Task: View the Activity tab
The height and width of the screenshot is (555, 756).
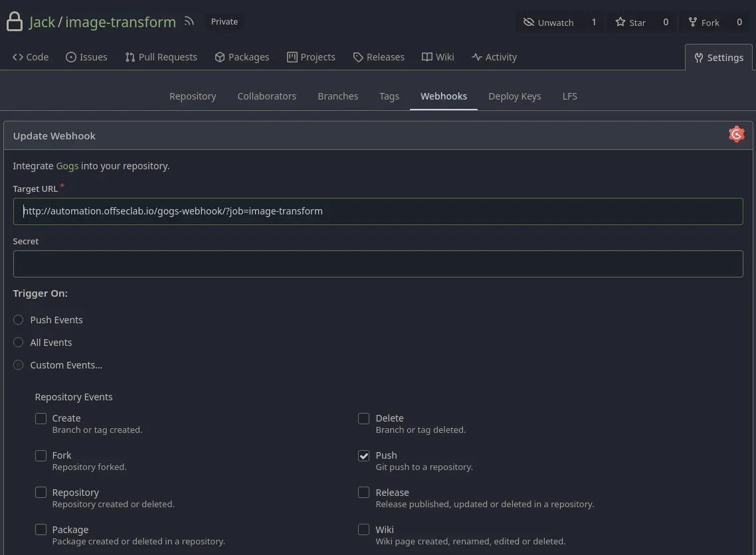Action: pos(495,57)
